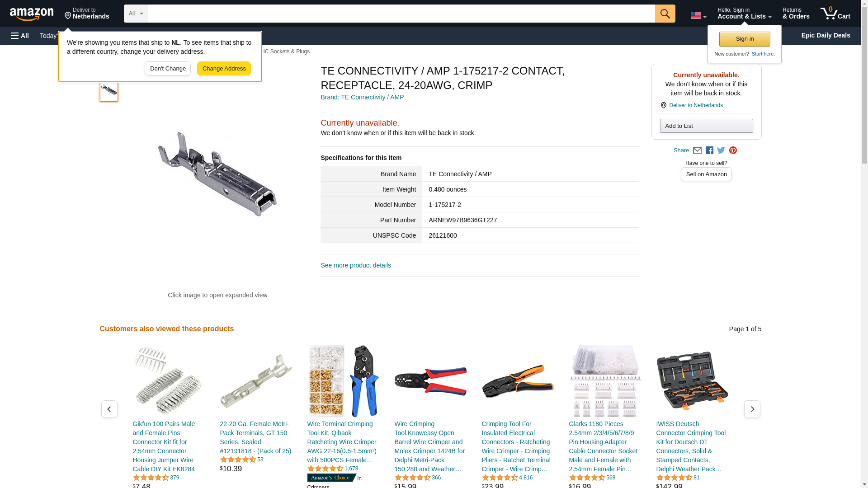
Task: Click the yellow Sign in button
Action: coord(745,39)
